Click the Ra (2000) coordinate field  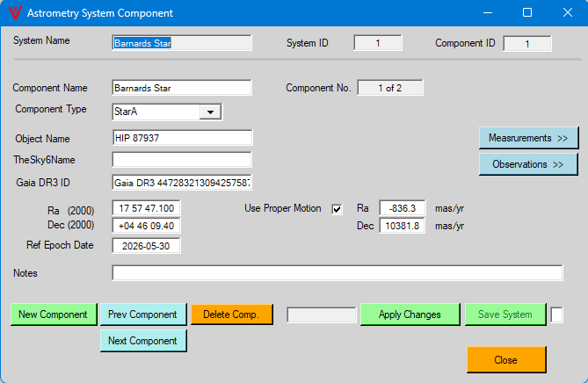coord(146,208)
